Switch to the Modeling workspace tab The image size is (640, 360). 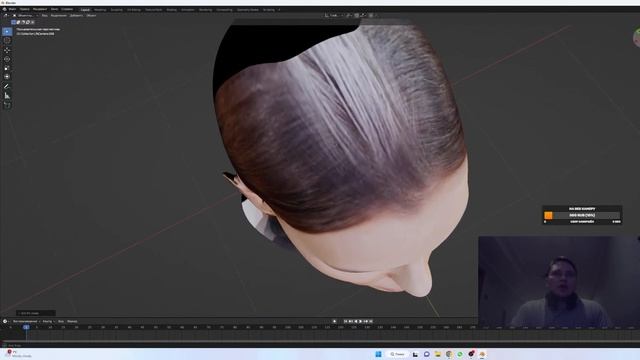click(100, 9)
